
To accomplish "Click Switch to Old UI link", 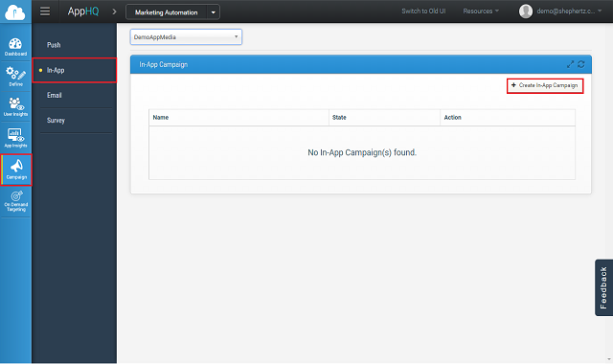I will 423,11.
